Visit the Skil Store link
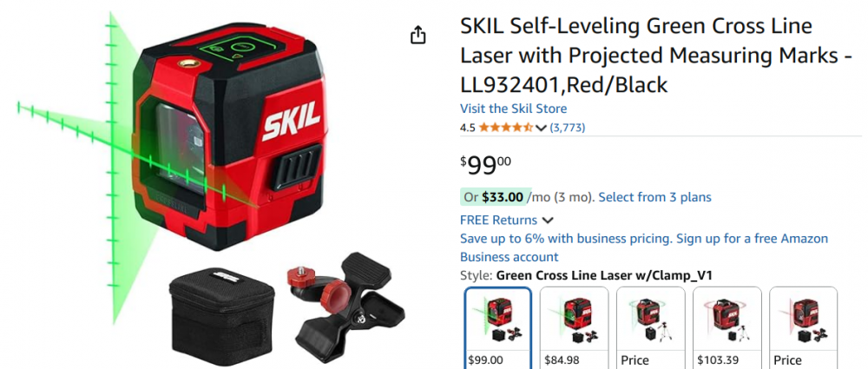868x369 pixels. (x=513, y=109)
